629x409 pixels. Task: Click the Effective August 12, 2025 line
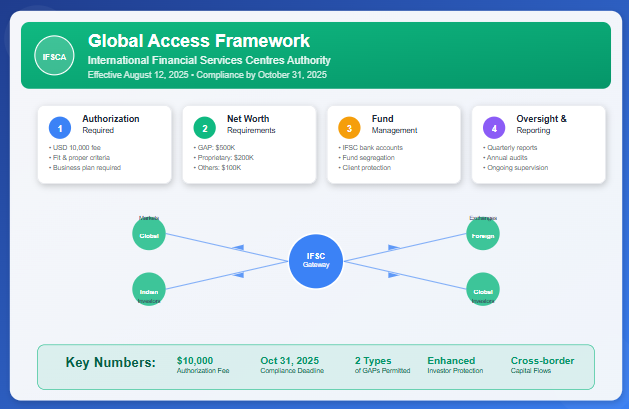[207, 75]
